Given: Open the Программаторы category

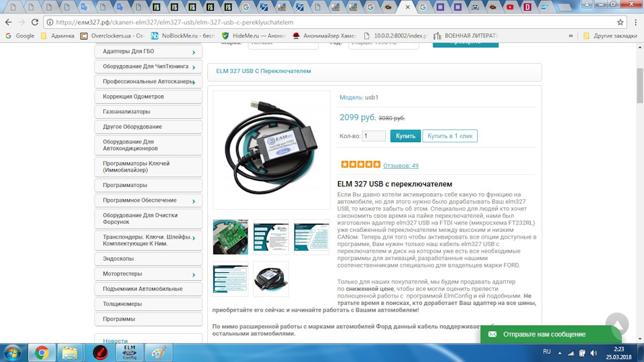Looking at the screenshot, I should 148,185.
